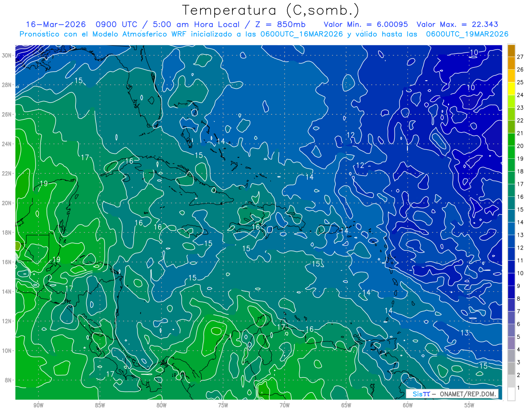Click the longitude label '75W'
532x411 pixels.
[x=223, y=405]
